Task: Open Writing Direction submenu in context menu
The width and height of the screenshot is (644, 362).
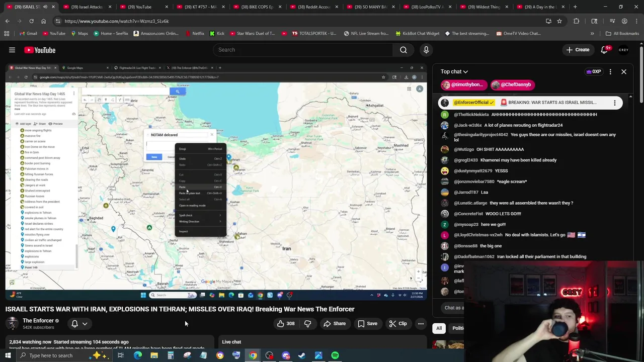Action: coord(200,222)
